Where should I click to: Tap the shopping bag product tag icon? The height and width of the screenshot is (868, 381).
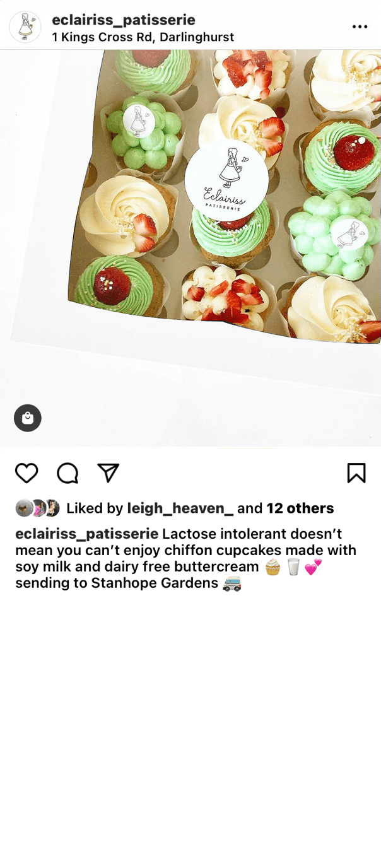click(28, 418)
